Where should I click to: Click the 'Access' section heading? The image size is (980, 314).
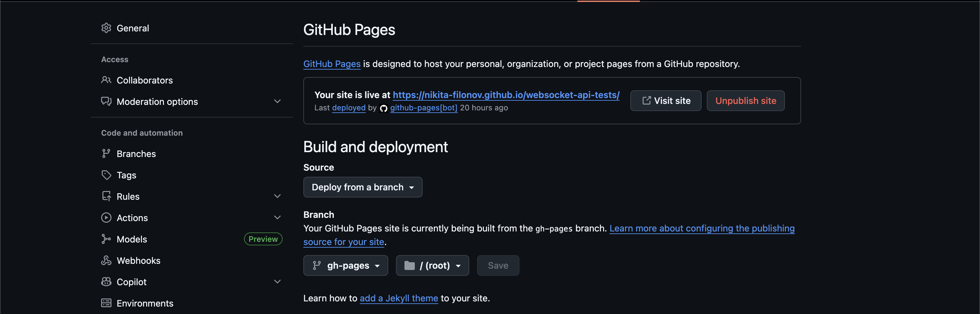point(114,59)
